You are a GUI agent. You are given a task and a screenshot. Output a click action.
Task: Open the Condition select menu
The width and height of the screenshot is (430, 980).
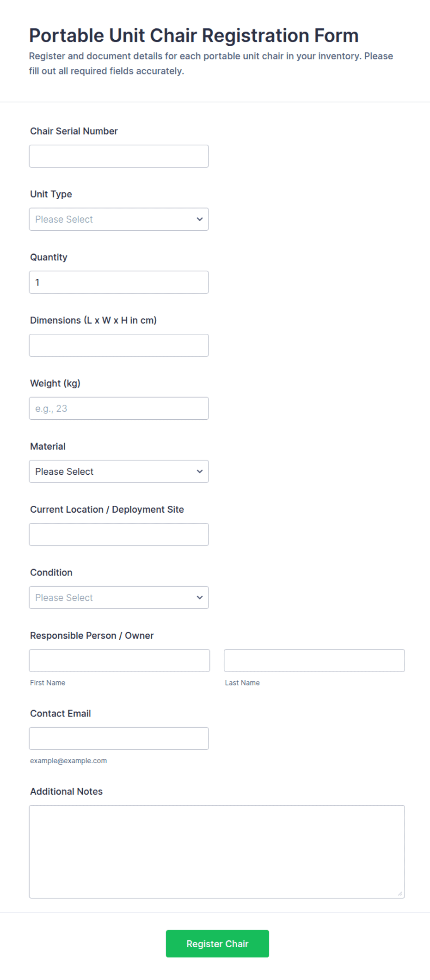coord(119,597)
